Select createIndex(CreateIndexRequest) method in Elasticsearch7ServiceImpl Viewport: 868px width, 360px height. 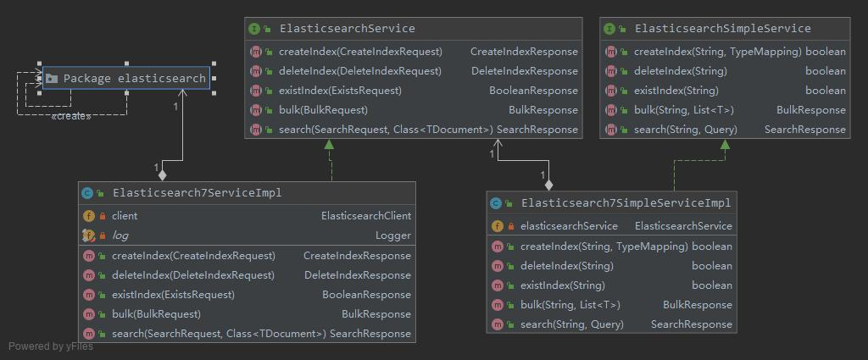pyautogui.click(x=193, y=256)
